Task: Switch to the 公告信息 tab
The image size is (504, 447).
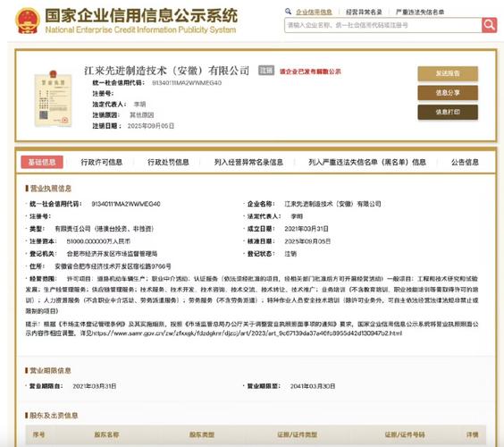Action: [465, 162]
